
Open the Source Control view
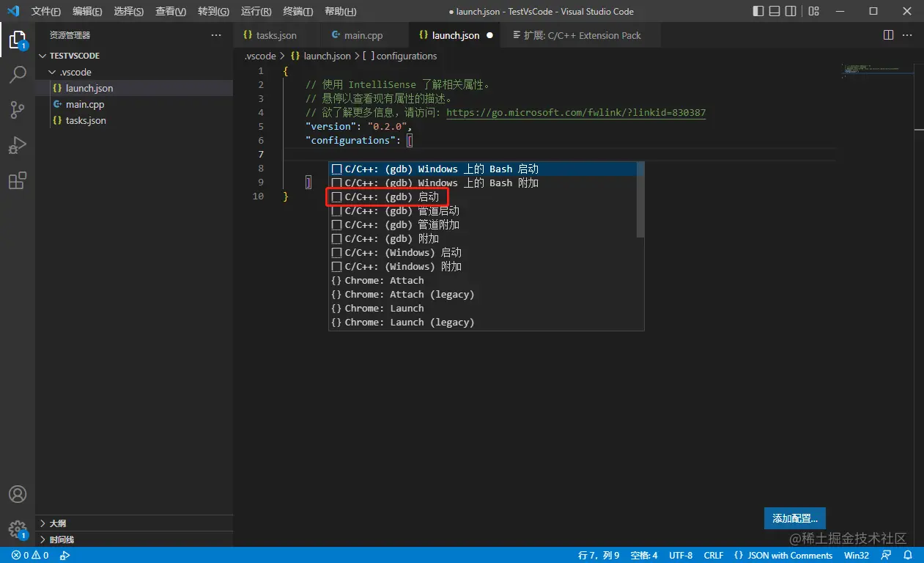pyautogui.click(x=18, y=109)
